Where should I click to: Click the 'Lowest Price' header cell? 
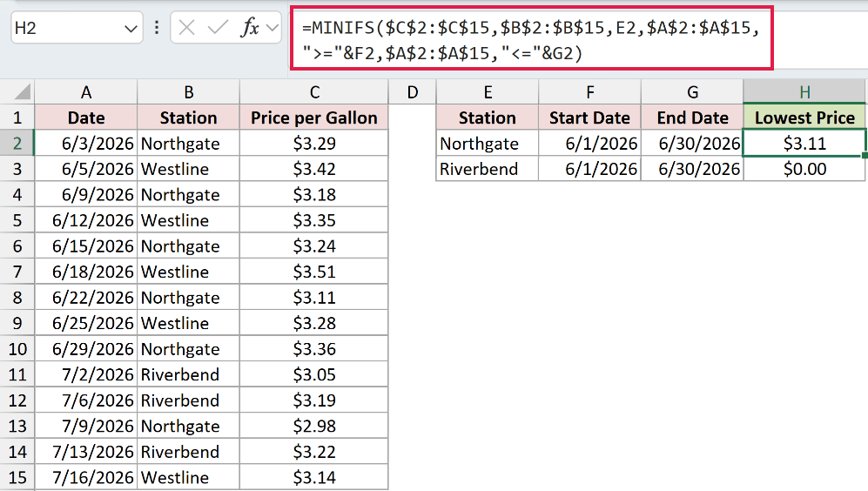[x=804, y=118]
